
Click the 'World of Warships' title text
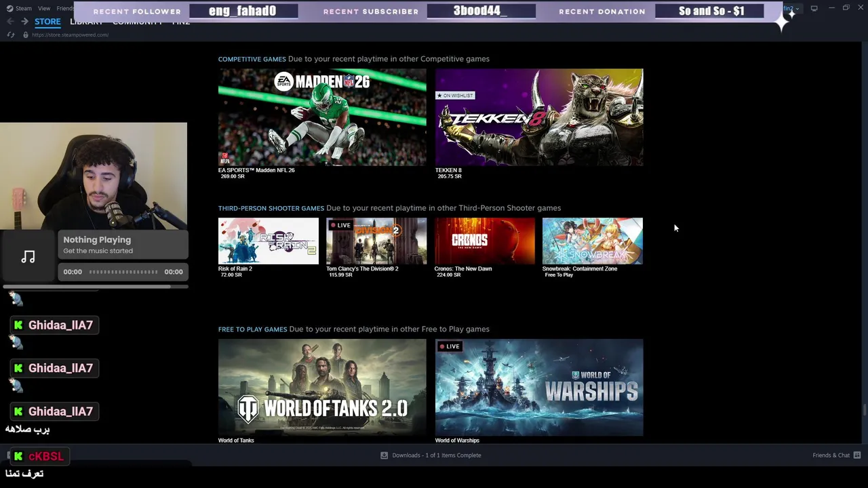(457, 441)
